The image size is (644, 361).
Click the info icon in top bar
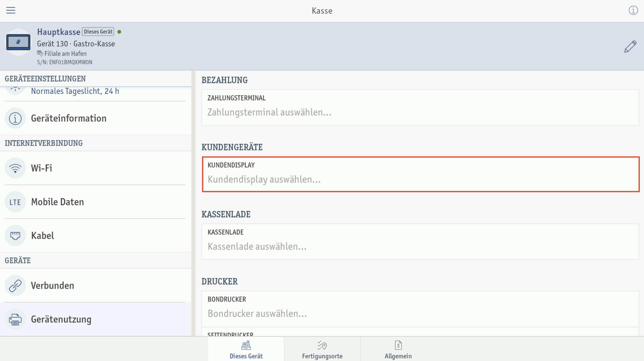click(x=633, y=11)
